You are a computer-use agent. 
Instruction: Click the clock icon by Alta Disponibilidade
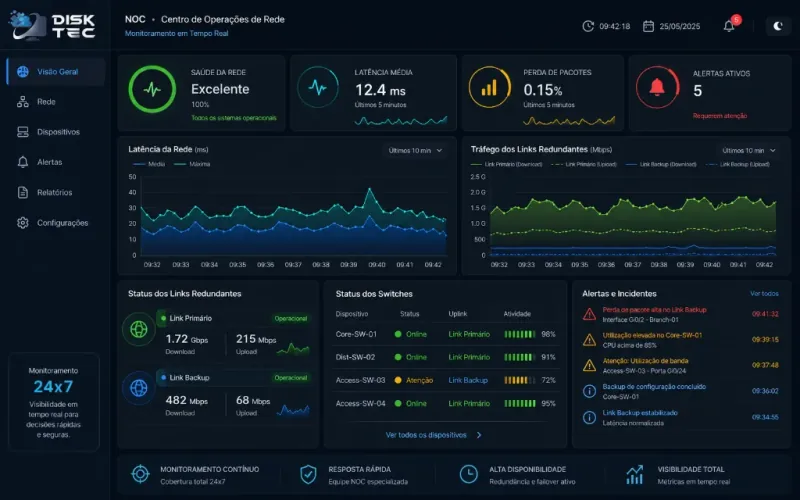point(468,474)
